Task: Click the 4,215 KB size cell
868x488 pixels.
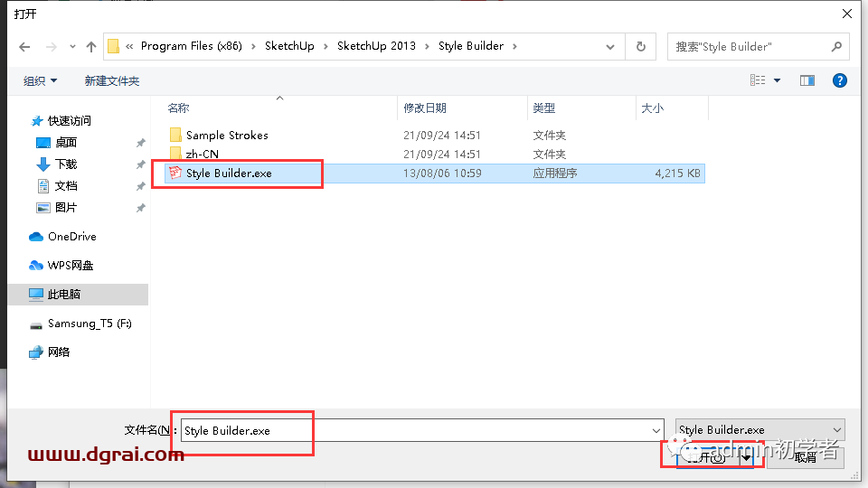Action: pyautogui.click(x=677, y=174)
